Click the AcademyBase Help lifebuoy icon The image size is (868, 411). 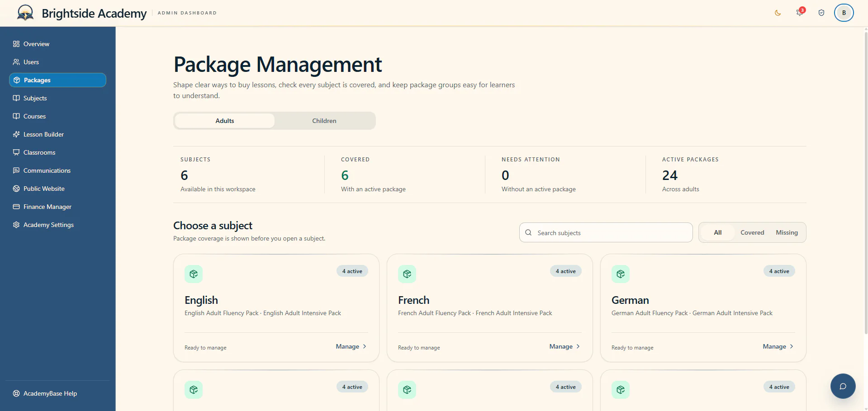tap(16, 393)
